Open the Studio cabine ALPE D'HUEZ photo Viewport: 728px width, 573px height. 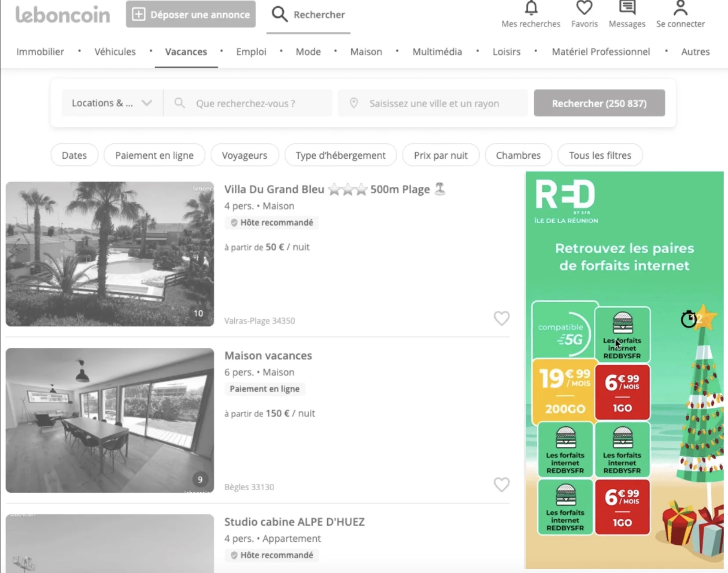pos(110,543)
